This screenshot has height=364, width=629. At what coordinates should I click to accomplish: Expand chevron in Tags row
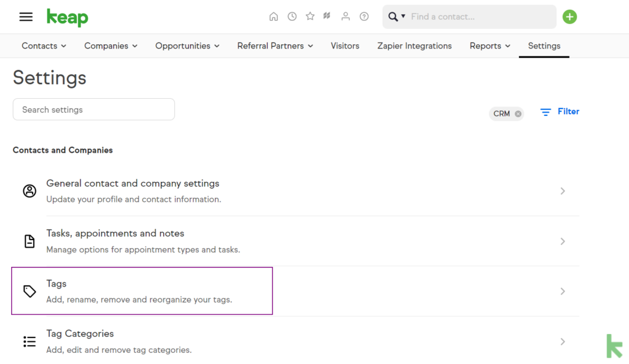(563, 291)
